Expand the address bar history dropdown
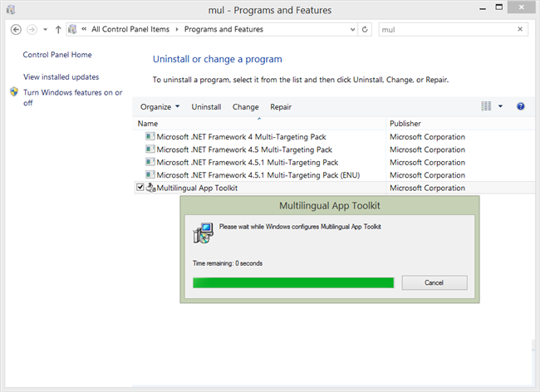 pyautogui.click(x=352, y=29)
